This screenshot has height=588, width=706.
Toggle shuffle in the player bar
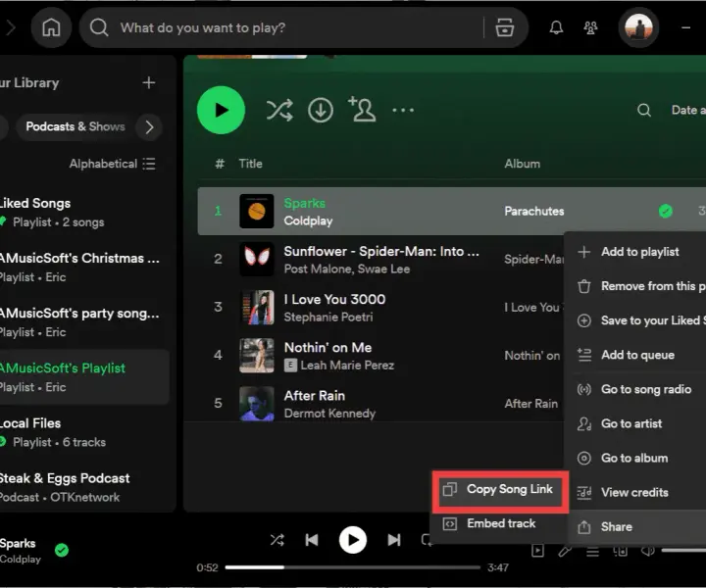pos(277,540)
